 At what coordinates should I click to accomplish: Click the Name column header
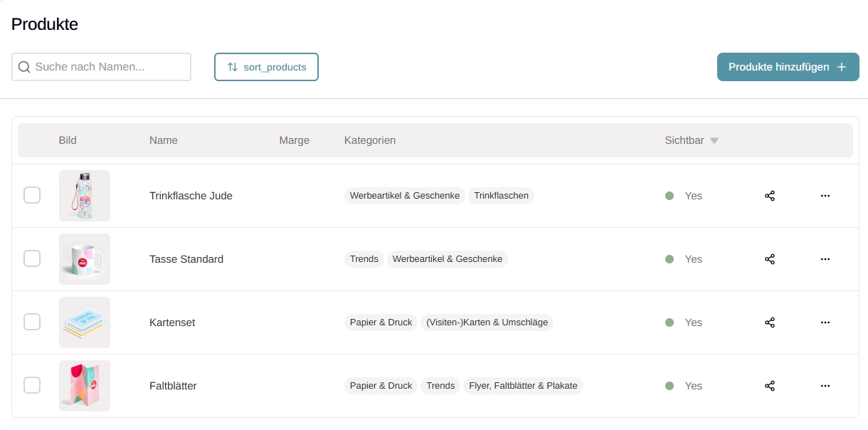click(x=164, y=140)
